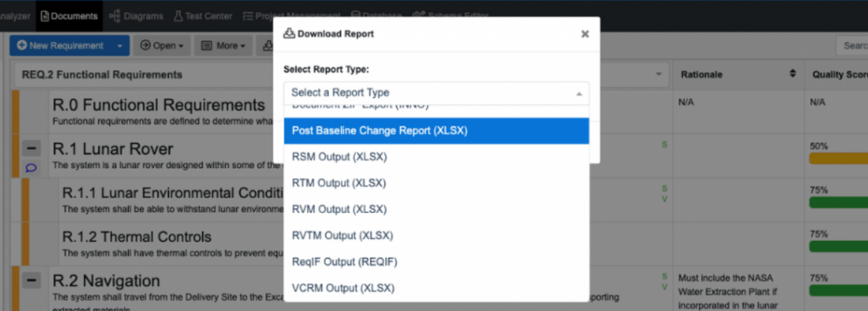
Task: Open the More dropdown menu
Action: pos(223,46)
